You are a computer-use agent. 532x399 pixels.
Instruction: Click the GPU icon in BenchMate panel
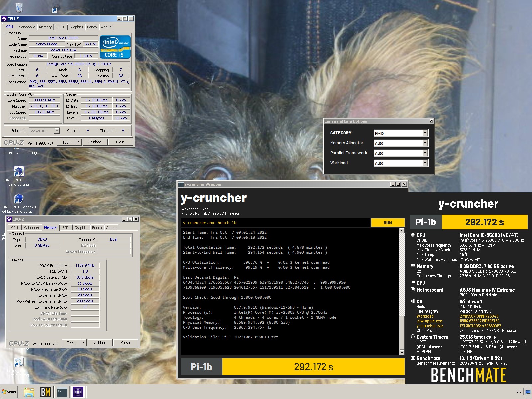pyautogui.click(x=413, y=283)
